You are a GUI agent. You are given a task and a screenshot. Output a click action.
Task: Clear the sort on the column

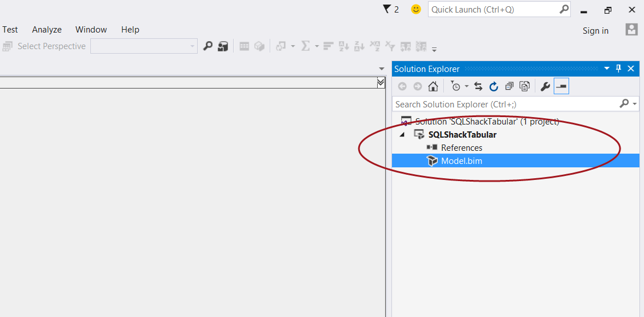[x=375, y=46]
